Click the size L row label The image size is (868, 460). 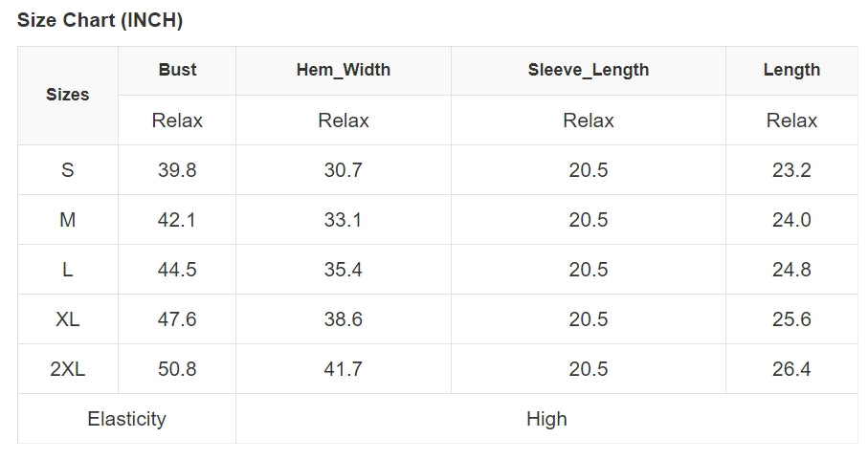tap(67, 270)
